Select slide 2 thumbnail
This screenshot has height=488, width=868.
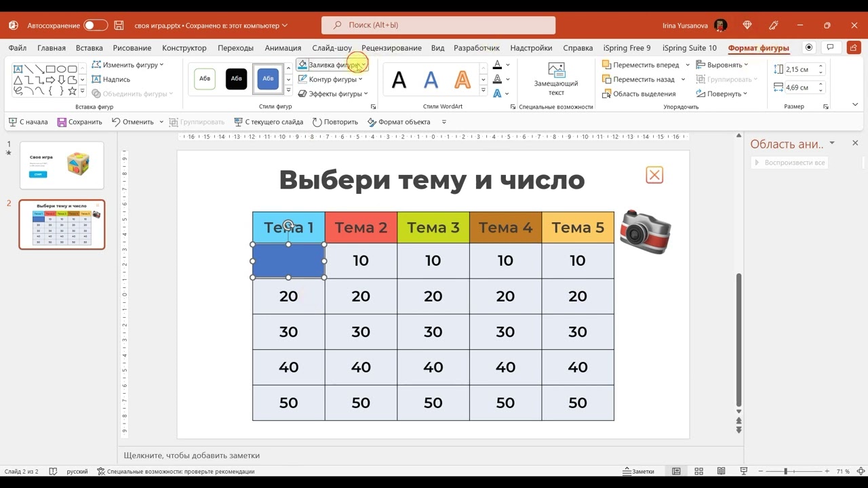[62, 224]
